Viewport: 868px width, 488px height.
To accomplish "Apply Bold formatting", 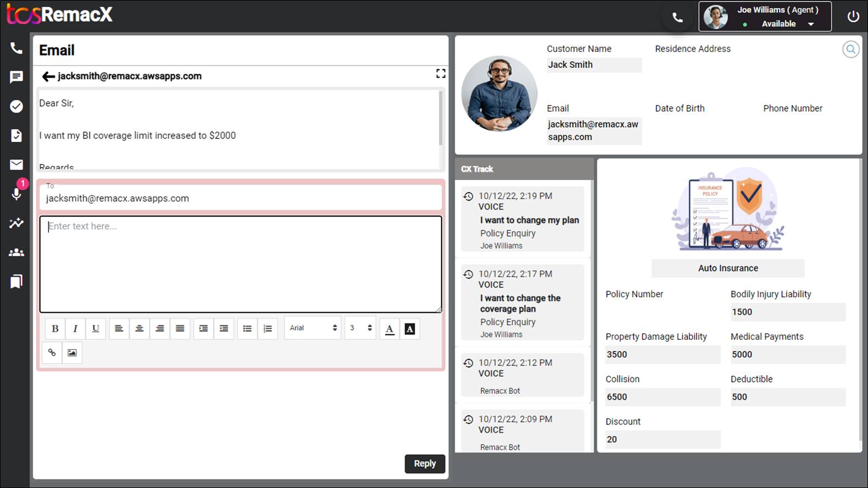I will (55, 329).
